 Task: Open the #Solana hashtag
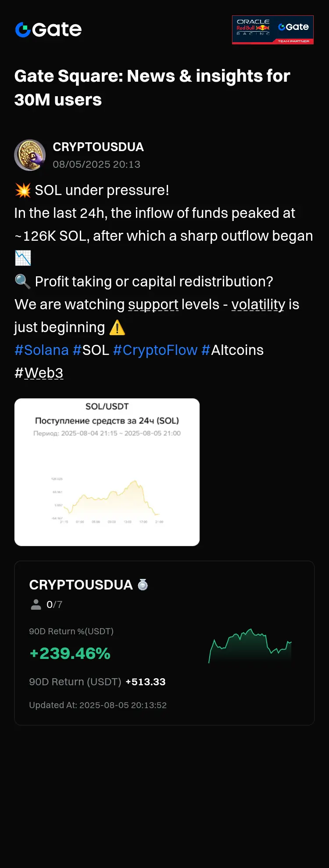tap(42, 350)
